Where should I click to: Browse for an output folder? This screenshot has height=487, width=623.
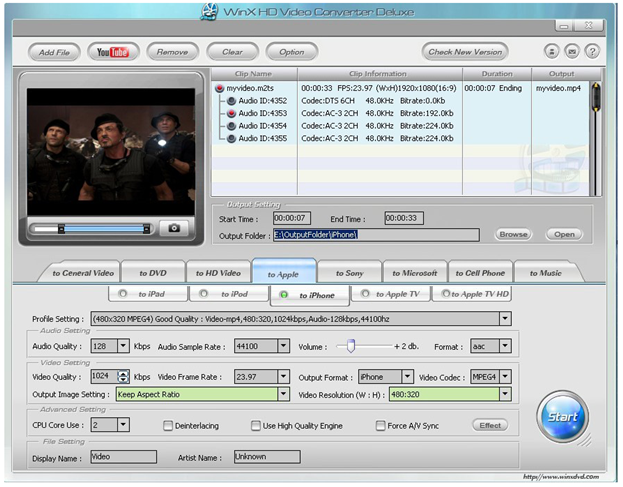[513, 234]
